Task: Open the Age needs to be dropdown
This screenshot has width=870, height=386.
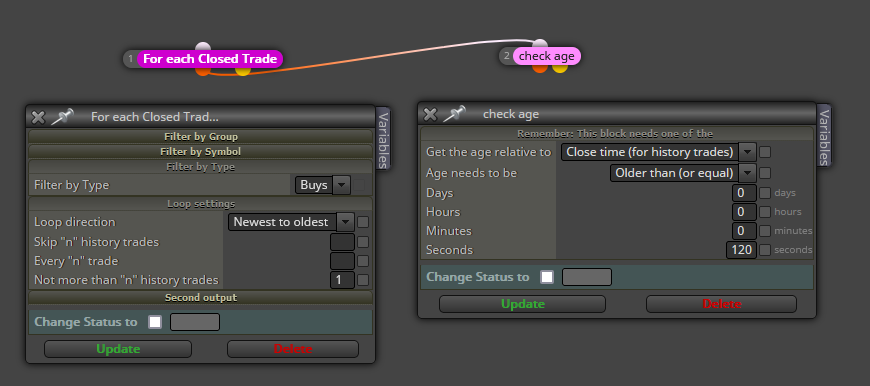Action: tap(683, 172)
